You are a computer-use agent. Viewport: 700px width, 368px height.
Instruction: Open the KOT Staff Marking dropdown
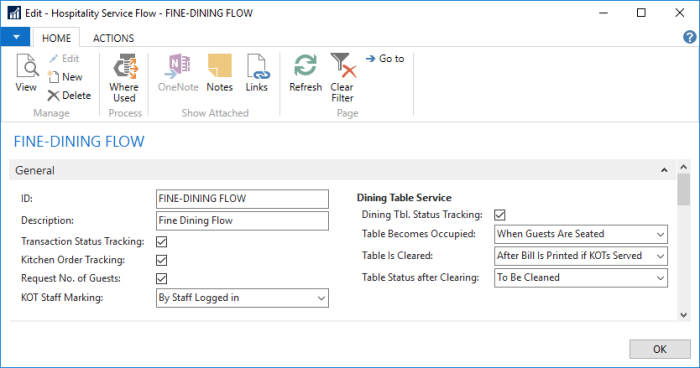coord(242,298)
